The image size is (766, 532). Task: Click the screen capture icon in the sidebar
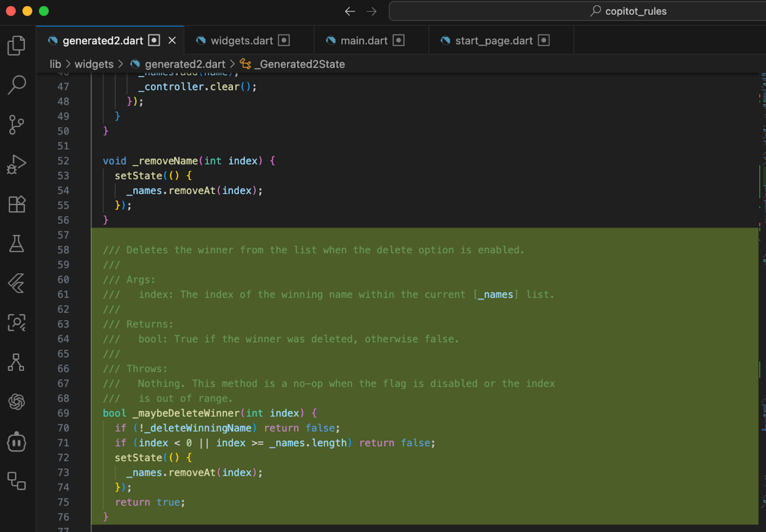point(17,323)
